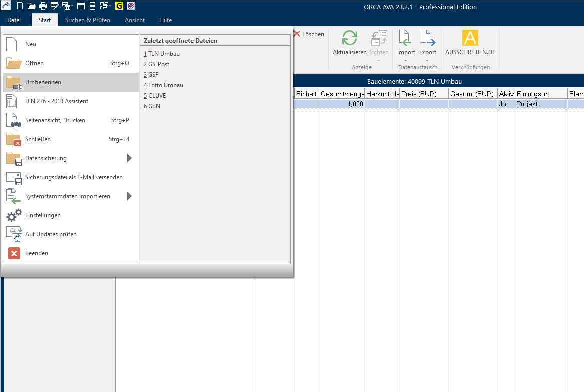Click the printer icon in quick access toolbar

coord(43,6)
